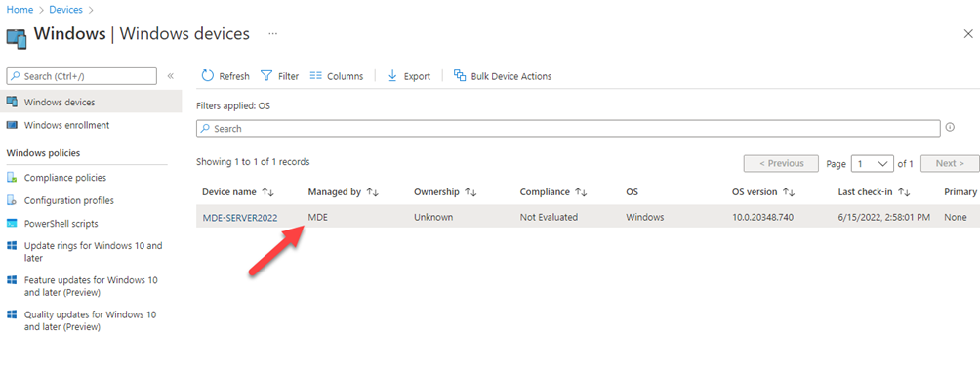The height and width of the screenshot is (376, 980).
Task: Click the Update rings Windows logo icon
Action: tap(12, 246)
